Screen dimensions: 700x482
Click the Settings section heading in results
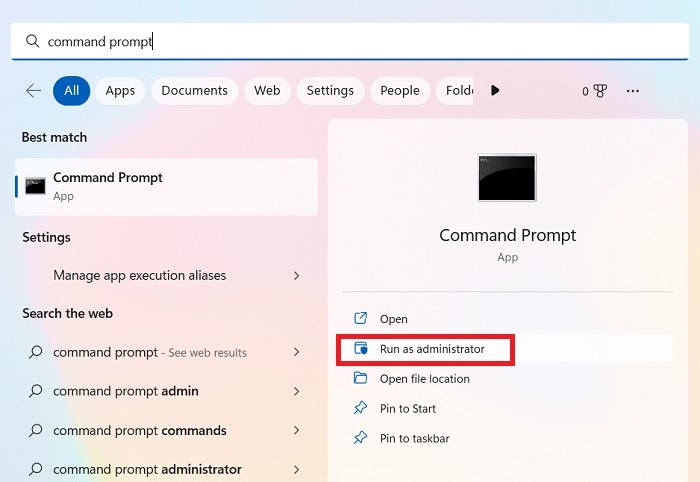[x=46, y=237]
